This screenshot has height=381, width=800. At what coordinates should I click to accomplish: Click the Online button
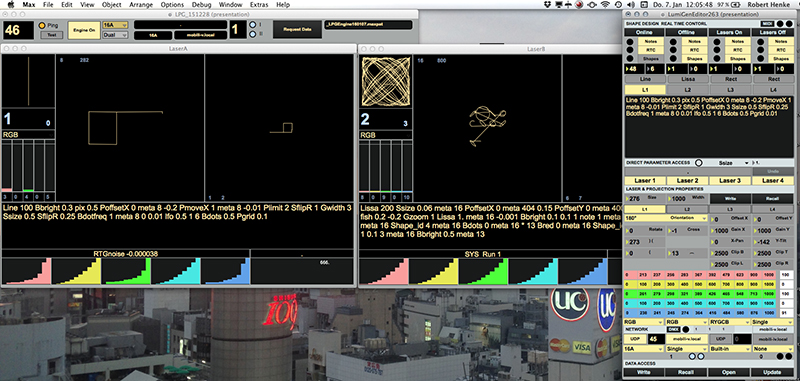(x=645, y=32)
